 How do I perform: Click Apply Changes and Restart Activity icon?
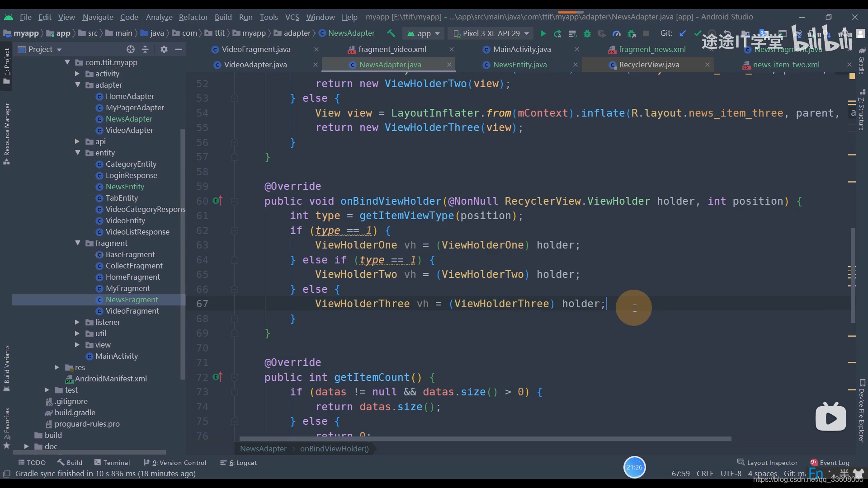click(x=558, y=33)
